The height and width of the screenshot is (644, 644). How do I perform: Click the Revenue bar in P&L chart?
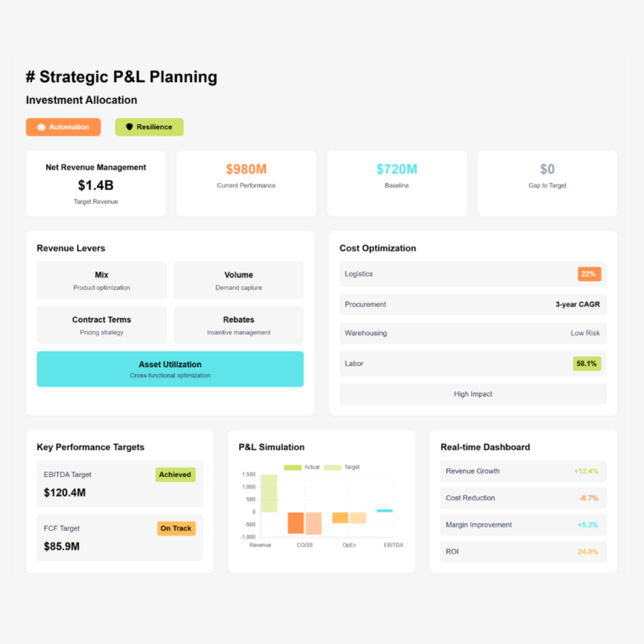(268, 493)
